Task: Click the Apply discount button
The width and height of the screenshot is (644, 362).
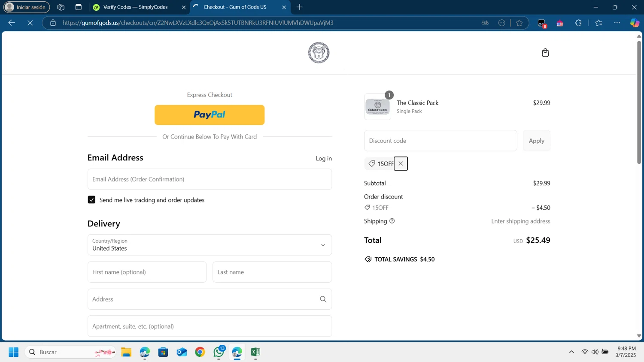Action: tap(536, 141)
